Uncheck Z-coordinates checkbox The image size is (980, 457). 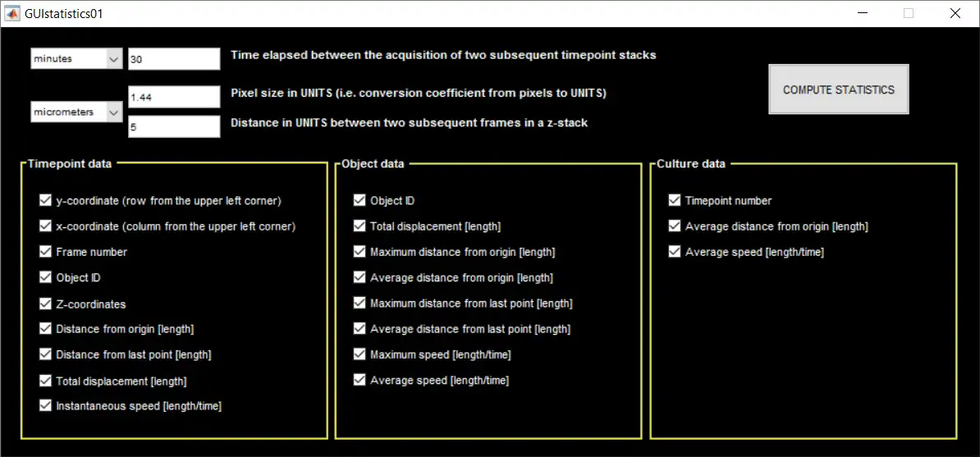click(45, 304)
